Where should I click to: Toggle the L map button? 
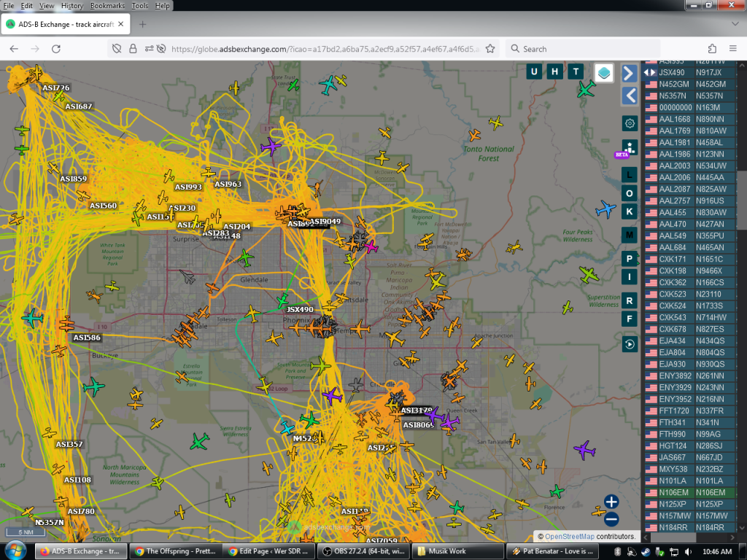(x=630, y=175)
